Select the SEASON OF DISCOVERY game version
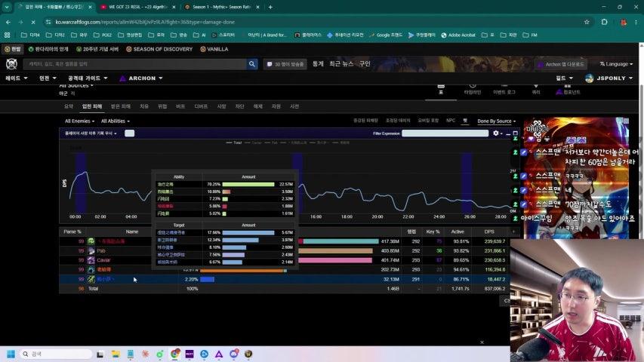 (x=159, y=49)
